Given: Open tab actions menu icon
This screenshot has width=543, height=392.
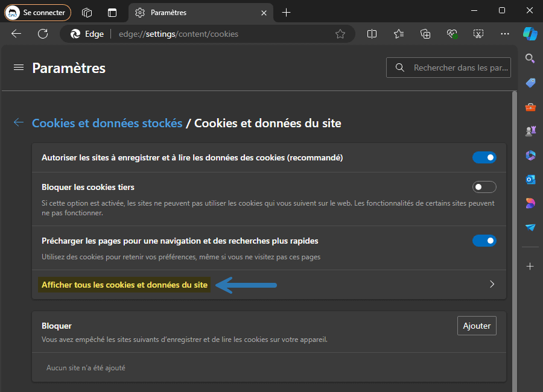Looking at the screenshot, I should [112, 13].
